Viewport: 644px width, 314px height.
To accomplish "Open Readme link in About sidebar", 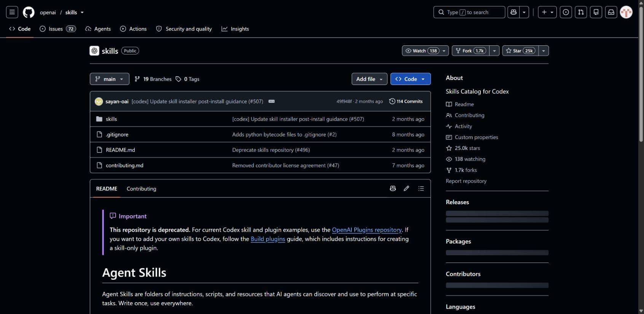I will 460,104.
